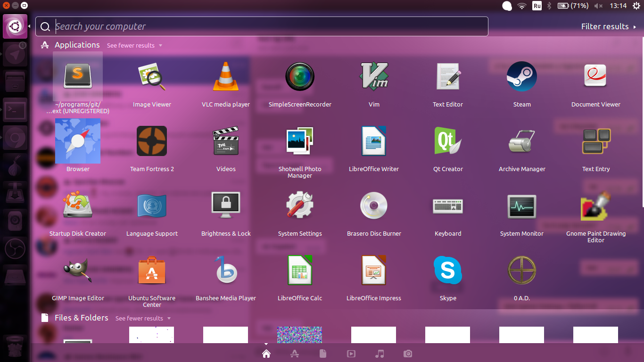Screen dimensions: 644x362
Task: Open Brightness & Lock settings
Action: (226, 205)
